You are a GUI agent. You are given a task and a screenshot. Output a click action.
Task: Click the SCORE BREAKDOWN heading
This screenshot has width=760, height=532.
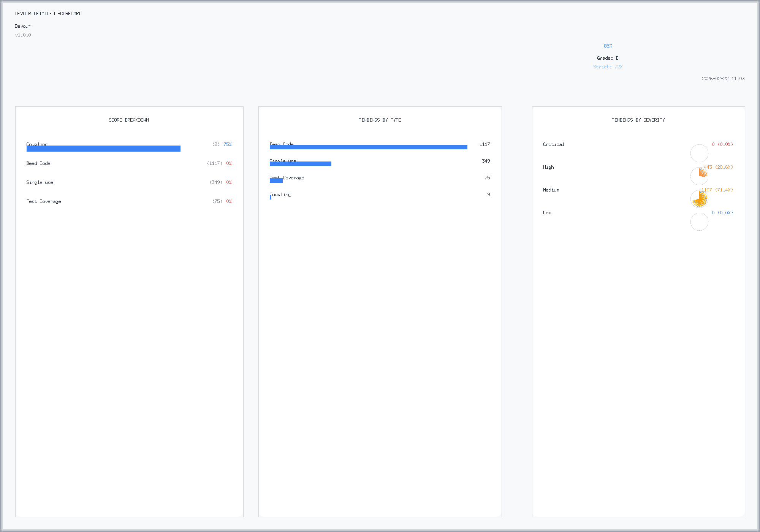129,120
